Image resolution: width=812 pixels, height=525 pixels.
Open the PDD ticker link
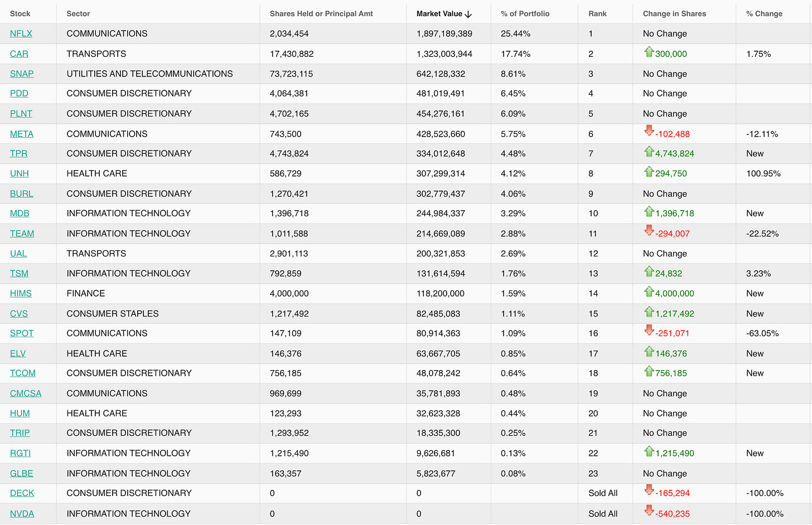[19, 93]
